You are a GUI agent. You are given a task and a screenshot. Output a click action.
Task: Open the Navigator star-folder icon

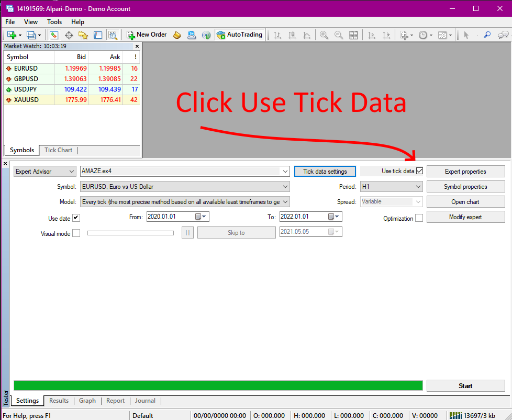(83, 35)
